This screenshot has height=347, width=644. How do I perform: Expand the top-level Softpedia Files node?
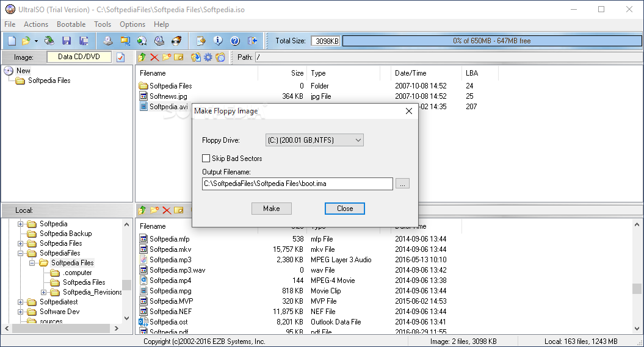point(21,244)
